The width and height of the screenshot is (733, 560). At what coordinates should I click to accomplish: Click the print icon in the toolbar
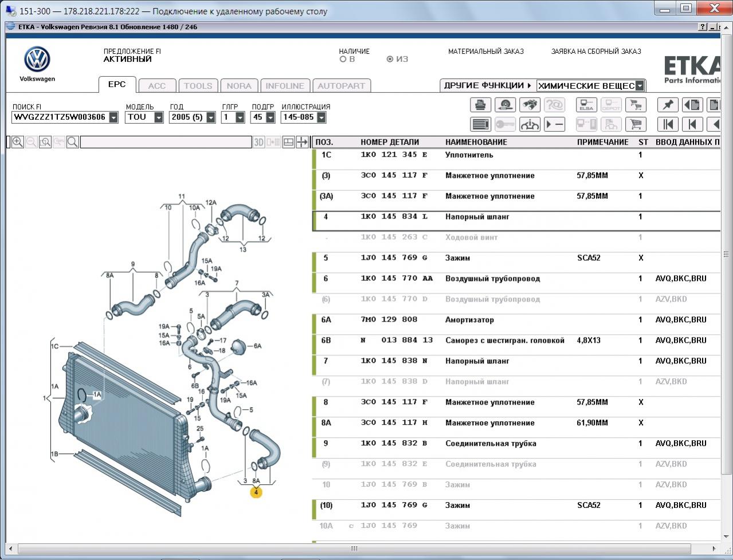tap(480, 105)
